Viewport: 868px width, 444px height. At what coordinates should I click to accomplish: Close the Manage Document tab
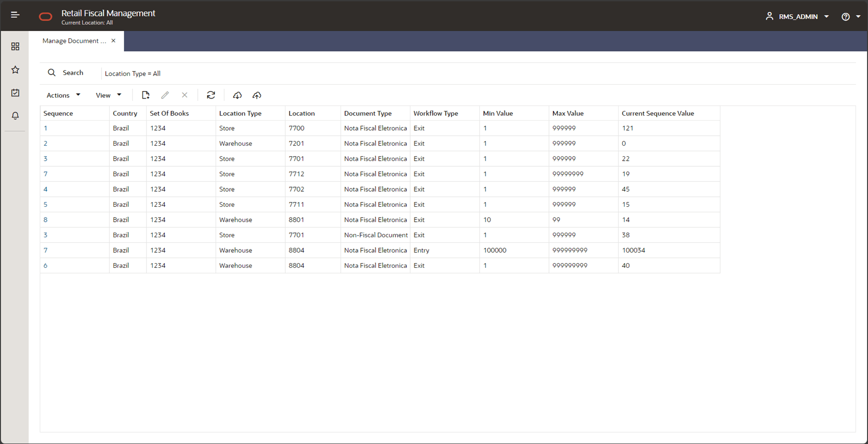(x=113, y=41)
